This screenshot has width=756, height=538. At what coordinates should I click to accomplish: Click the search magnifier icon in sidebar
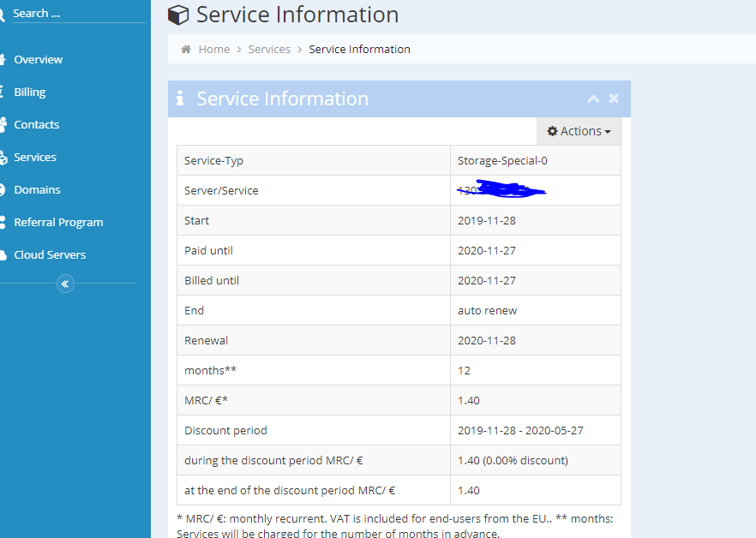pyautogui.click(x=3, y=14)
